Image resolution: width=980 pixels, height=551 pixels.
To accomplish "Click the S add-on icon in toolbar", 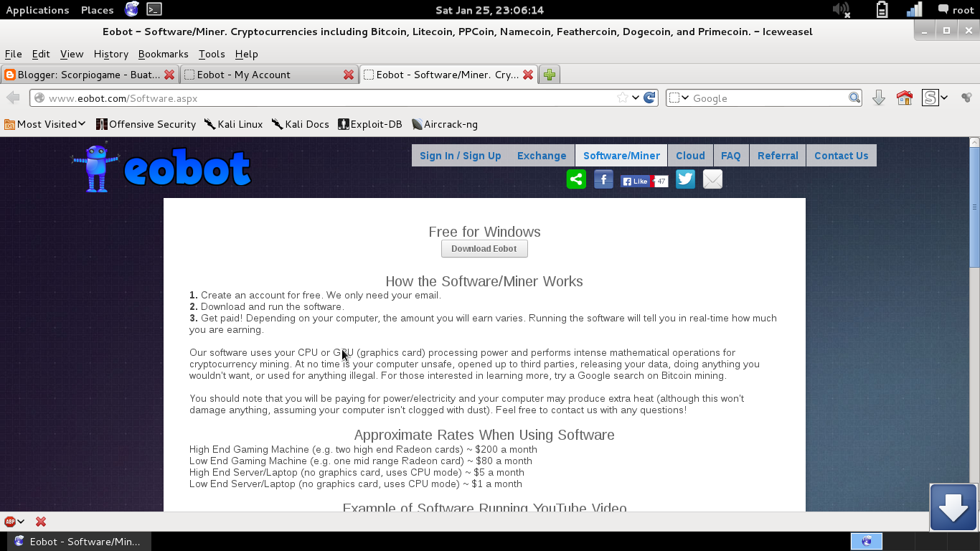I will point(930,98).
